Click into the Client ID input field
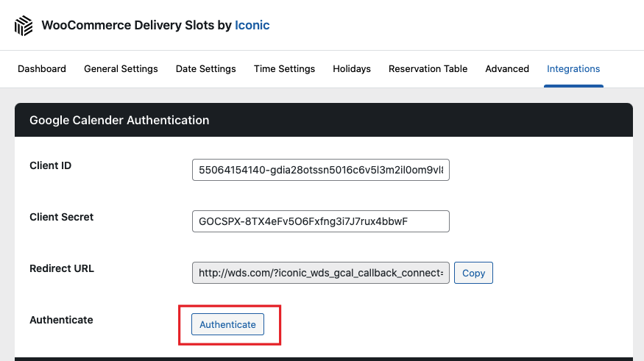The height and width of the screenshot is (361, 644). pyautogui.click(x=320, y=171)
